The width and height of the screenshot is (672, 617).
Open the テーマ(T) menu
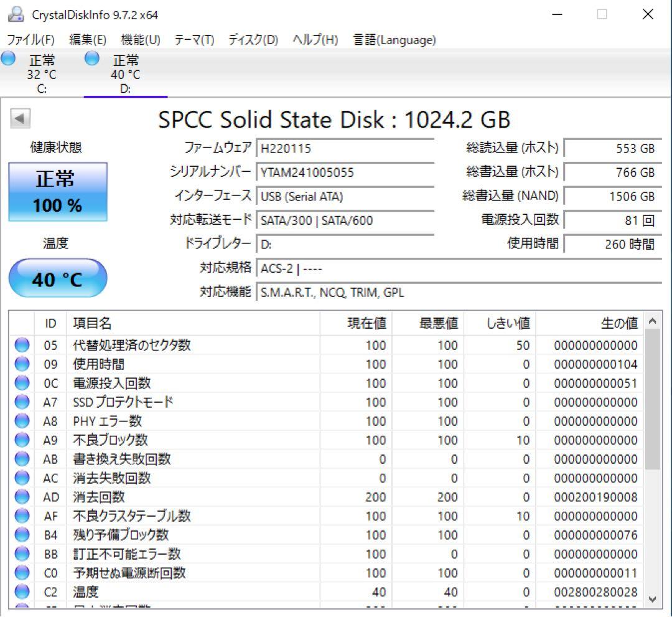pos(194,40)
